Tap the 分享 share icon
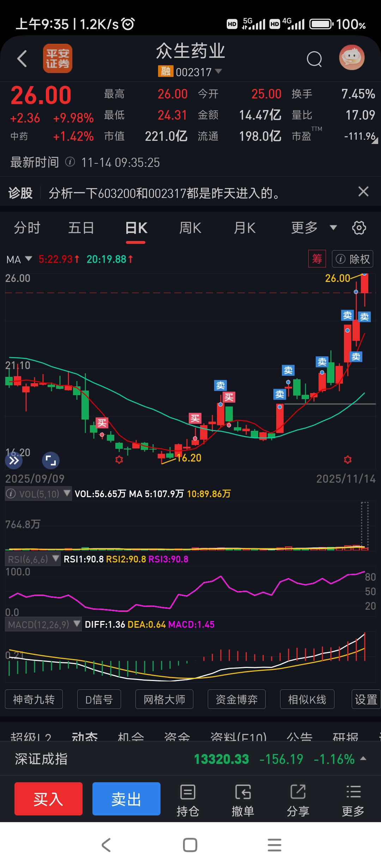 [298, 800]
